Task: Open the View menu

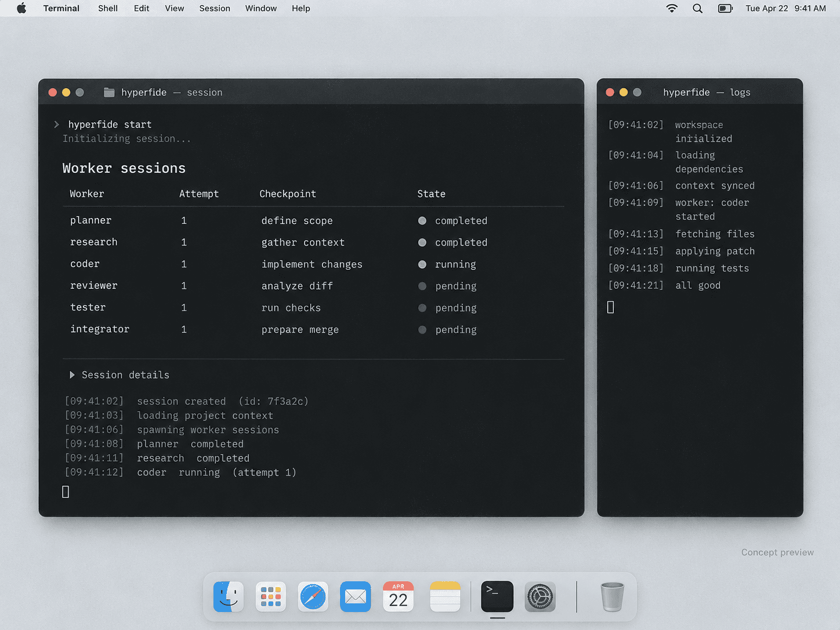Action: pyautogui.click(x=175, y=8)
